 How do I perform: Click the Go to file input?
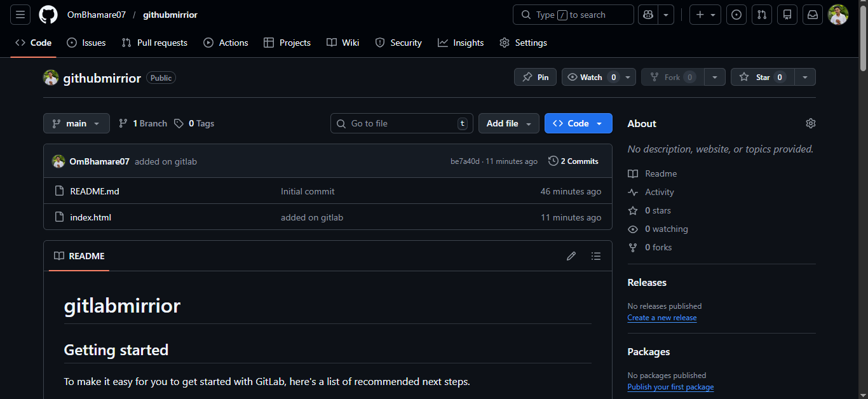click(x=402, y=123)
